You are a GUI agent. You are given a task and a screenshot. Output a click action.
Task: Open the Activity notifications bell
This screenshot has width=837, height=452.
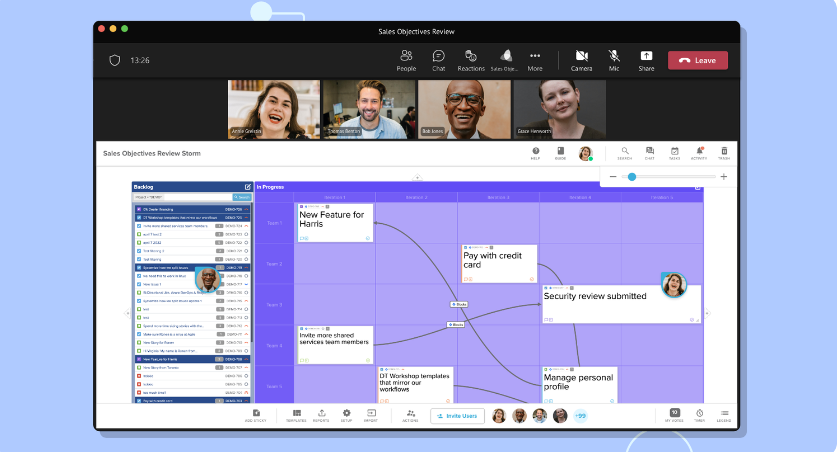point(699,153)
